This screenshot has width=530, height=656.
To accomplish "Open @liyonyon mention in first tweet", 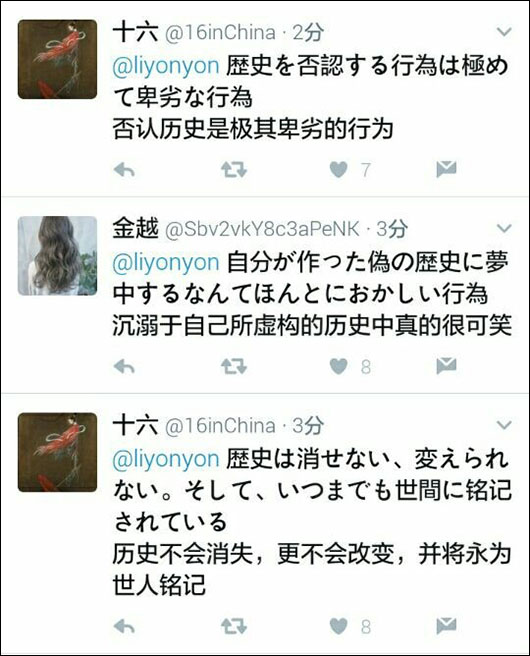I will [166, 67].
